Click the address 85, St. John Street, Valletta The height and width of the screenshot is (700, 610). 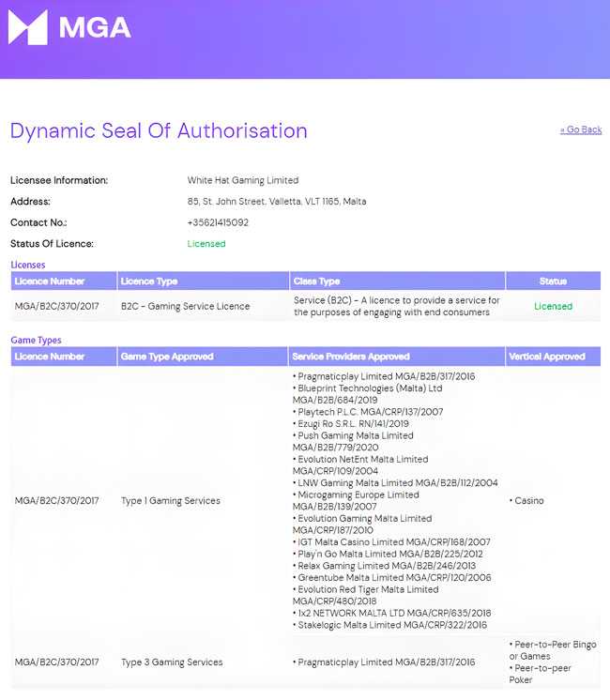pyautogui.click(x=277, y=202)
